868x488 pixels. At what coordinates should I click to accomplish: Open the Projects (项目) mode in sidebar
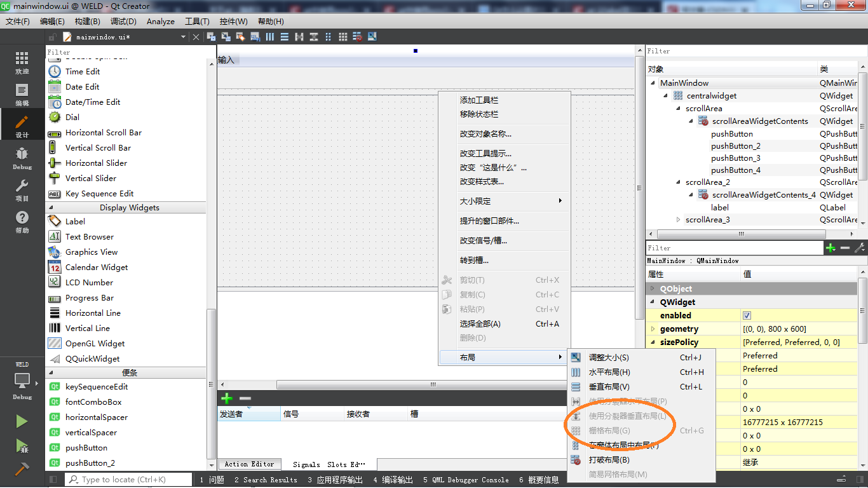pyautogui.click(x=22, y=190)
